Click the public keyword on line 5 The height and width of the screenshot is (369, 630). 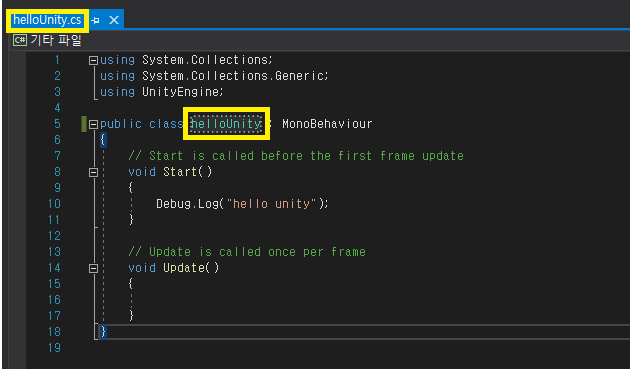pos(121,124)
